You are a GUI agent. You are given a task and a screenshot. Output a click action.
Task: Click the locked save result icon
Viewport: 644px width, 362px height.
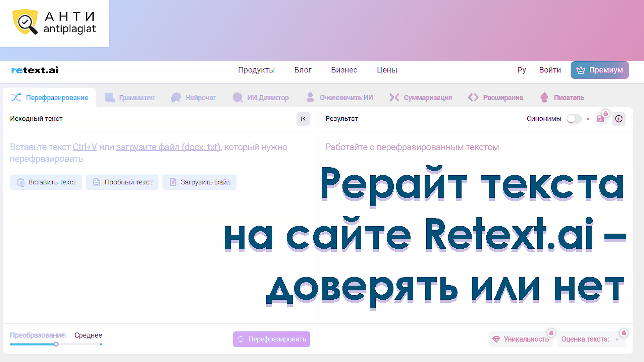[600, 119]
